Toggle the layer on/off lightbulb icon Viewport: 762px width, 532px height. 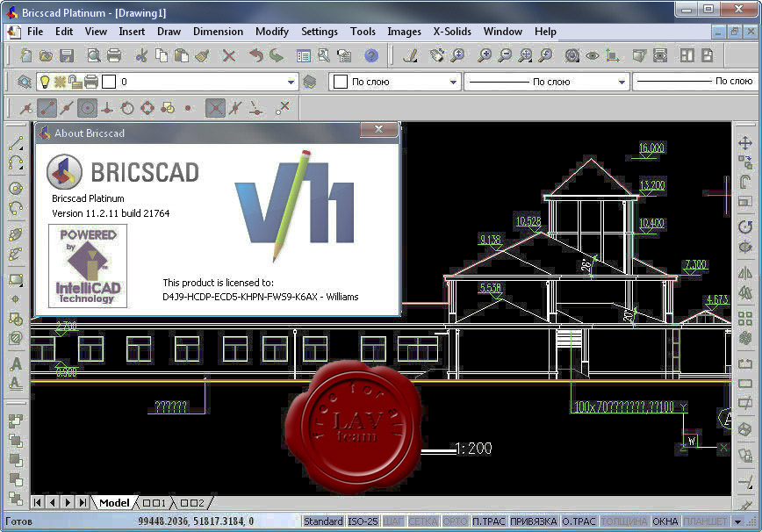[45, 82]
